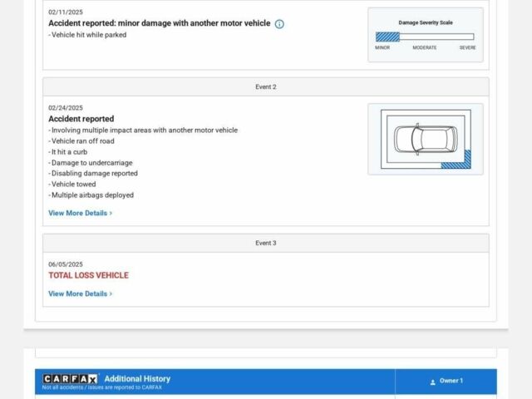
Task: Select the Owner 1 column header
Action: [446, 382]
